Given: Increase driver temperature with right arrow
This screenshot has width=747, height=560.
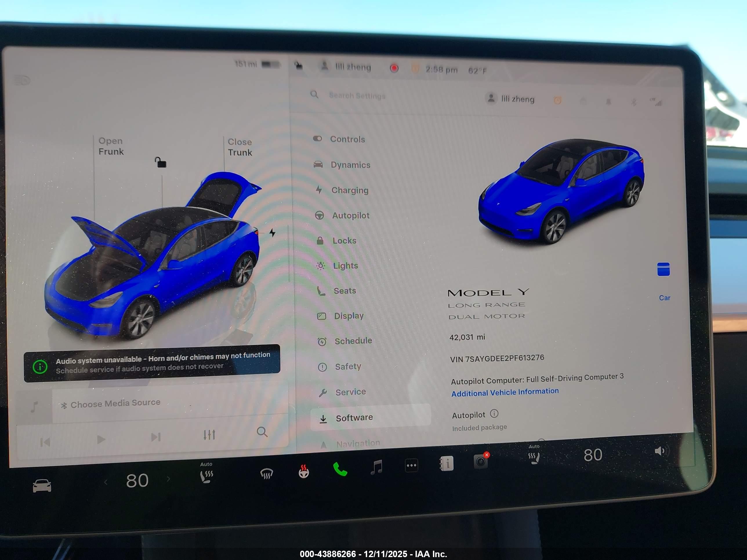Looking at the screenshot, I should 168,479.
